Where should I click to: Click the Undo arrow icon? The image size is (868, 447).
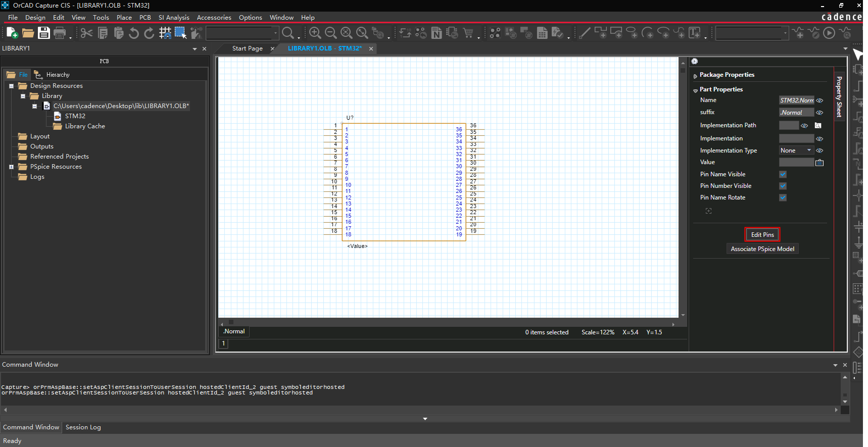(x=133, y=33)
